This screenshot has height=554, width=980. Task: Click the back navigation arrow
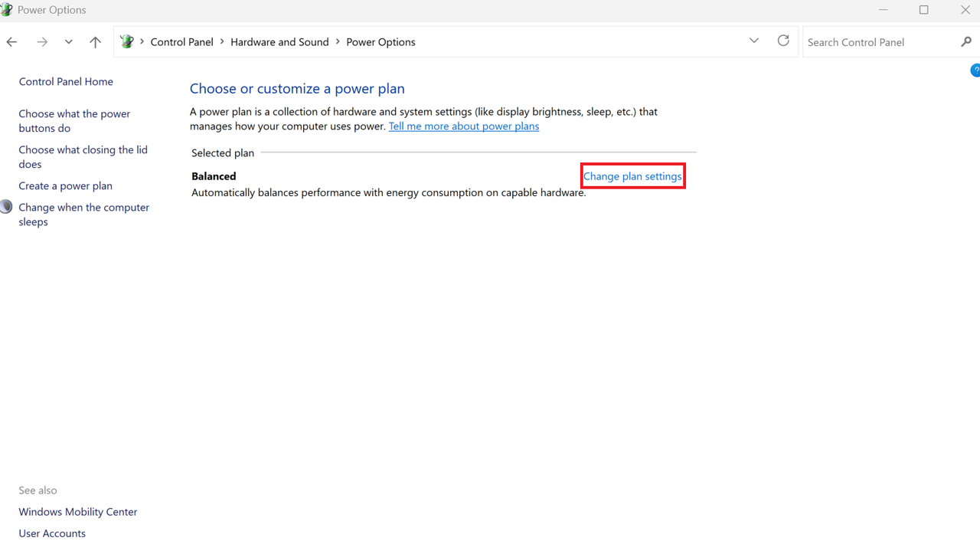(x=11, y=41)
